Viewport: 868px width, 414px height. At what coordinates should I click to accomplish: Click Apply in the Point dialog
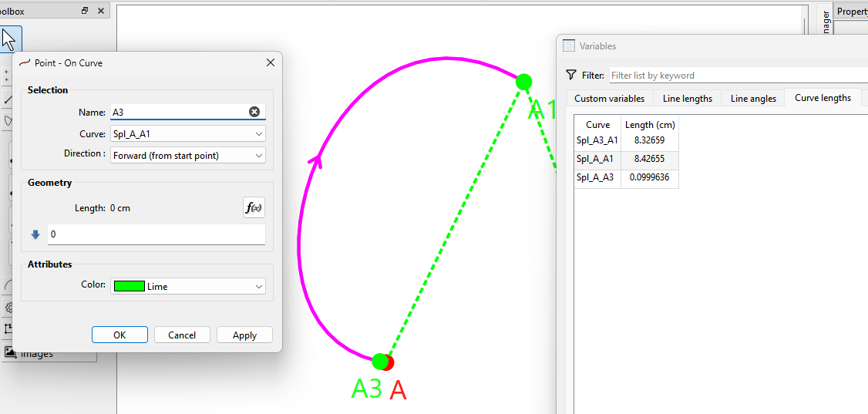click(x=244, y=335)
